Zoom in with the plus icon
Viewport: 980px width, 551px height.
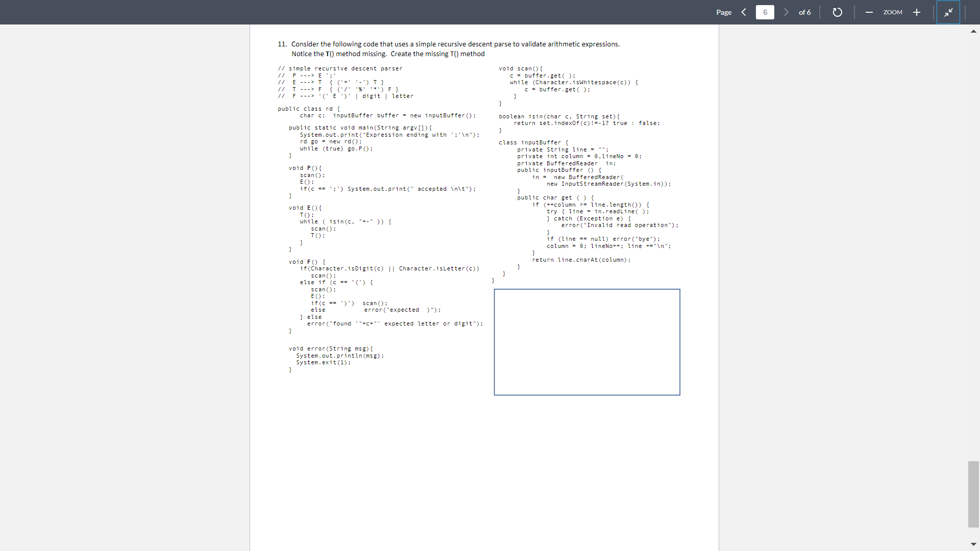tap(917, 12)
